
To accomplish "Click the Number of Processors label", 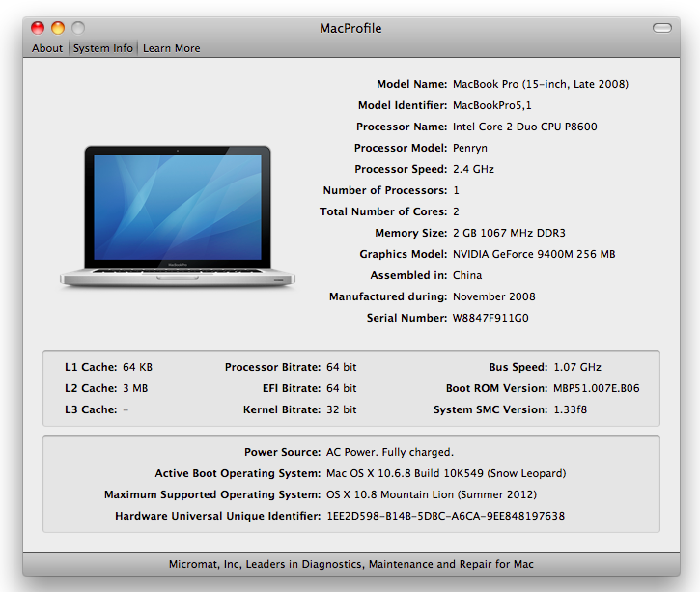I will coord(385,190).
